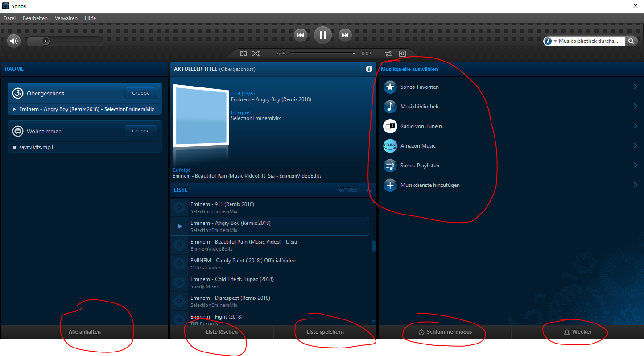Click the -0:02 remaining time display
Screen dimensions: 644x356
point(366,54)
